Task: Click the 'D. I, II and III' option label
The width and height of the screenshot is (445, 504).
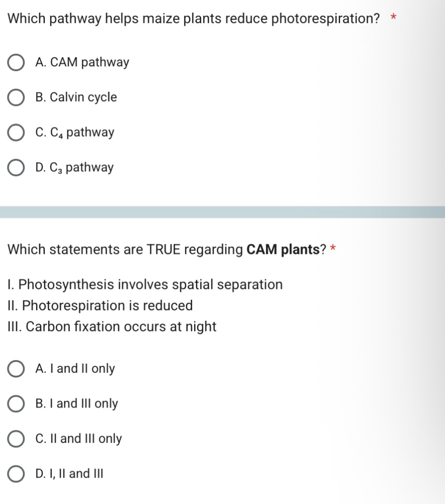Action: (x=70, y=474)
